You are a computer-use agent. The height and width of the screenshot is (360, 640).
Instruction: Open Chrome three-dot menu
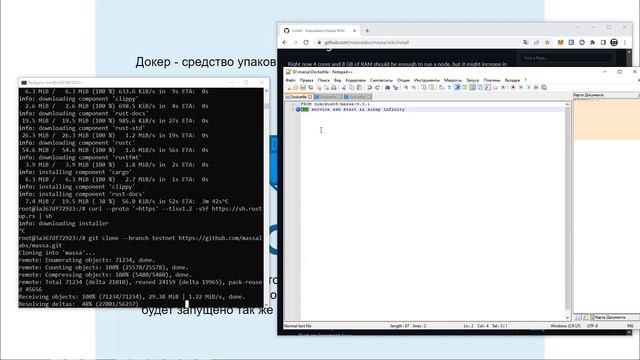click(624, 42)
